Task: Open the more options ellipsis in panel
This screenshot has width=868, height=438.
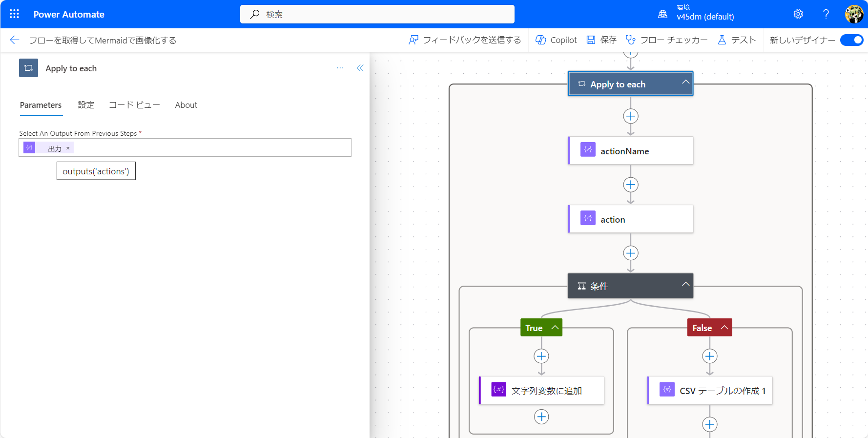Action: coord(340,68)
